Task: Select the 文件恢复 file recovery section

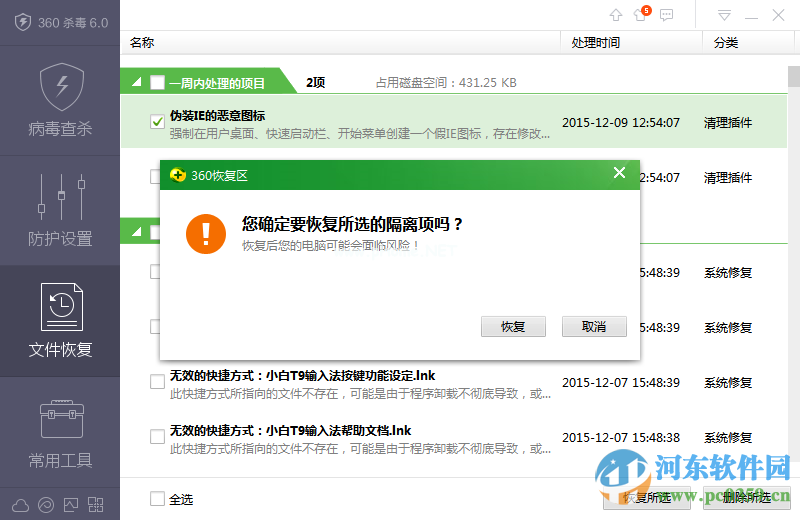Action: coord(60,320)
